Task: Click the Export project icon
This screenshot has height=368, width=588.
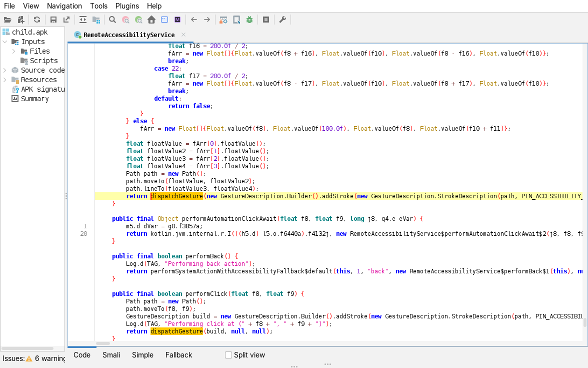Action: tap(66, 20)
